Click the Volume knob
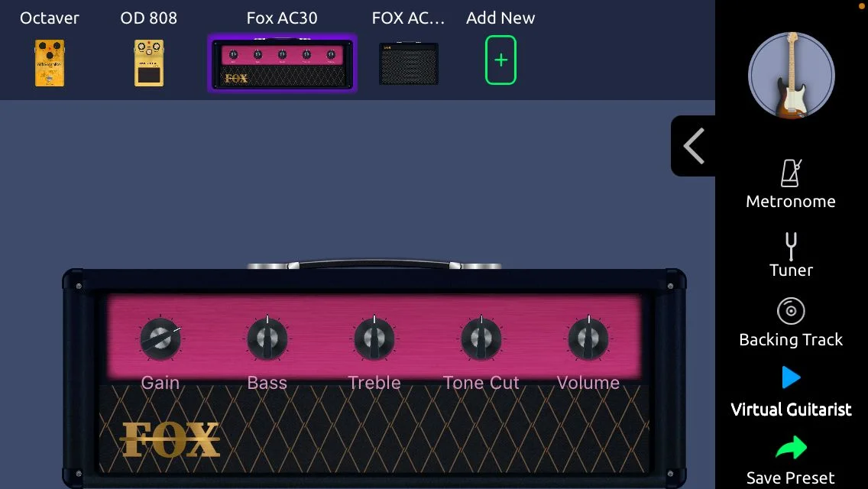 588,338
